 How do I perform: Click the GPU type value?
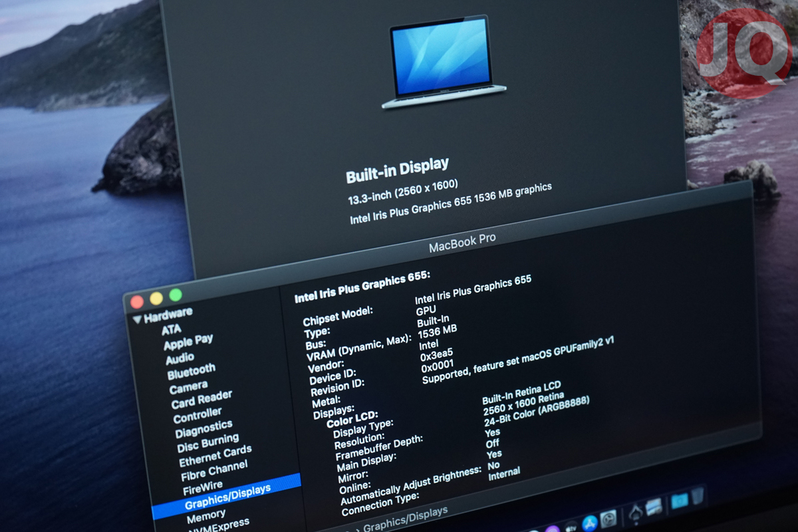(x=426, y=310)
